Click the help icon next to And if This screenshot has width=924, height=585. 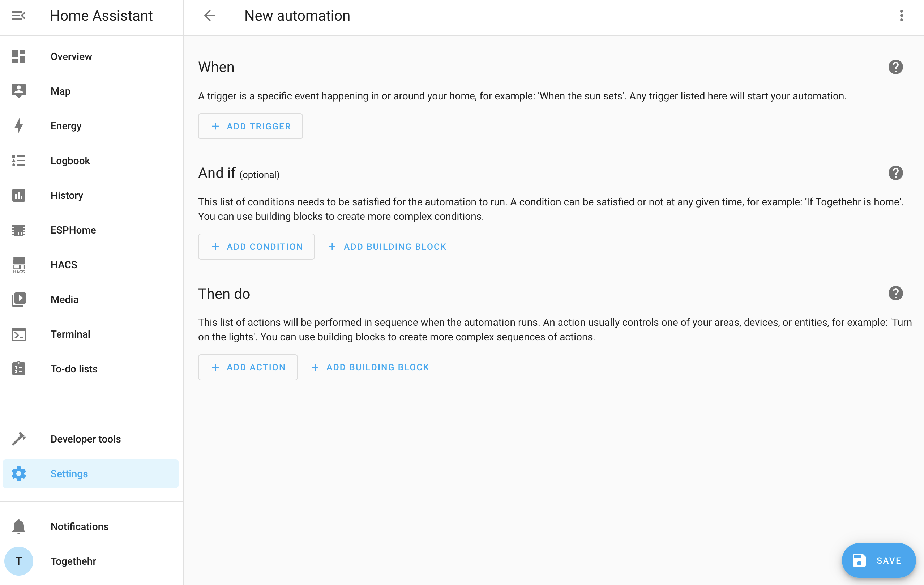896,173
